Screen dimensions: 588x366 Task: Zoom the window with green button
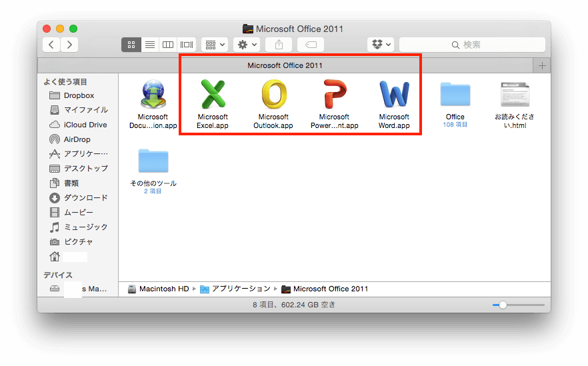[73, 29]
